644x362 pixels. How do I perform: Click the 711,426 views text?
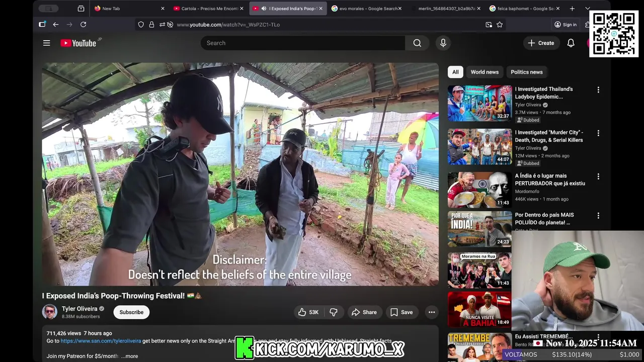click(x=64, y=333)
